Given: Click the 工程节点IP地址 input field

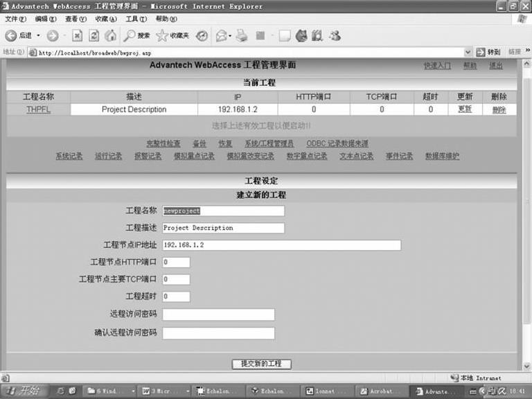Looking at the screenshot, I should click(x=282, y=245).
